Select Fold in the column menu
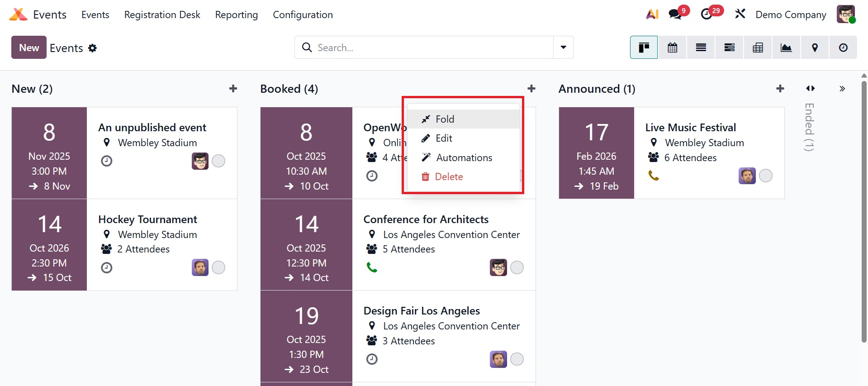 click(445, 119)
